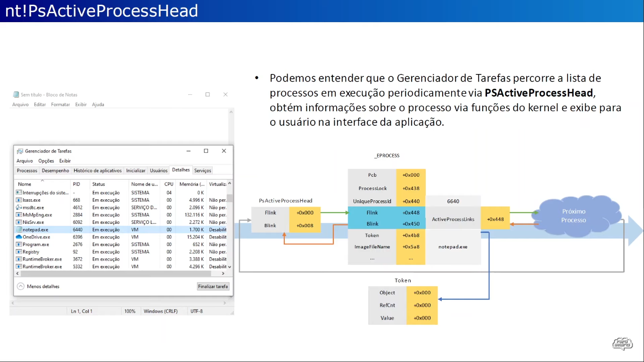Sort processes by the PID column header
This screenshot has width=644, height=362.
[77, 184]
